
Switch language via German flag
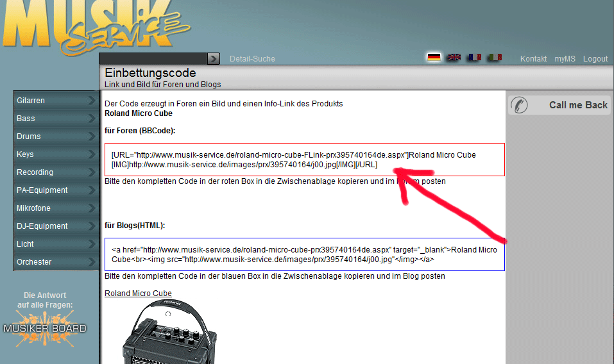pos(434,58)
